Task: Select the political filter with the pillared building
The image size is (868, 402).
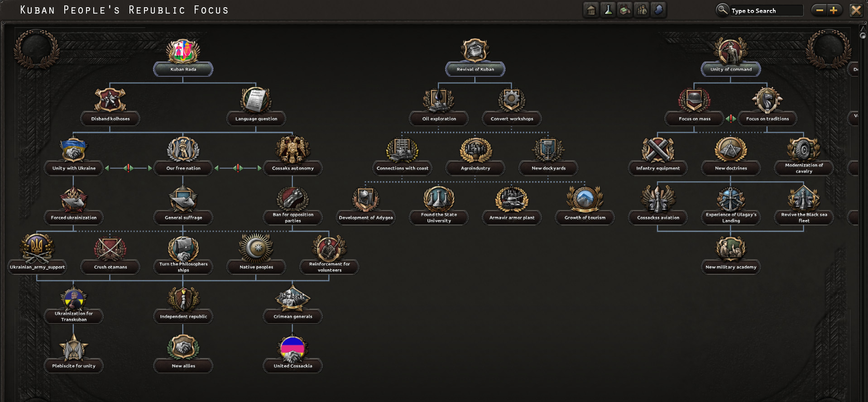Action: click(591, 10)
